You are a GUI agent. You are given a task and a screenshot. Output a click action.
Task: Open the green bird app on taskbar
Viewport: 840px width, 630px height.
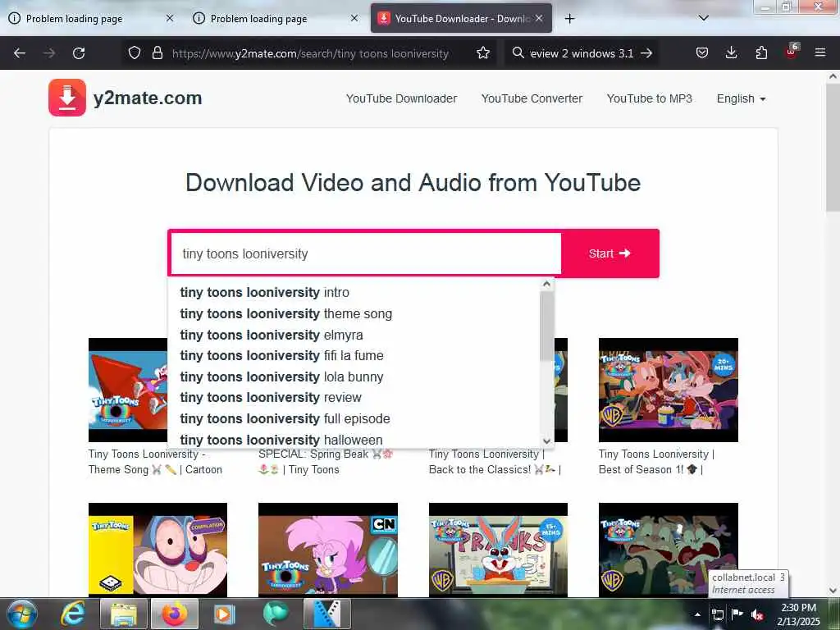(x=276, y=614)
